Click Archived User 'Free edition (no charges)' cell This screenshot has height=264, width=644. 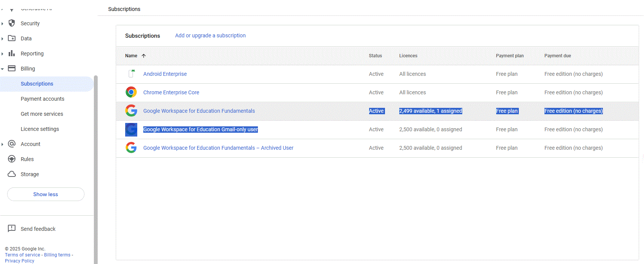pos(573,148)
